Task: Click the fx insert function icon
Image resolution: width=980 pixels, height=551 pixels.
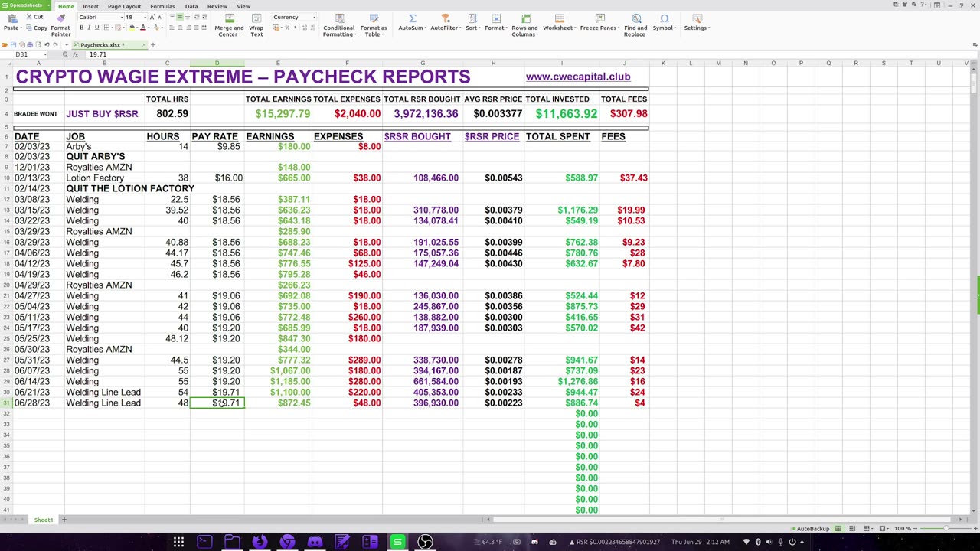Action: [x=76, y=54]
